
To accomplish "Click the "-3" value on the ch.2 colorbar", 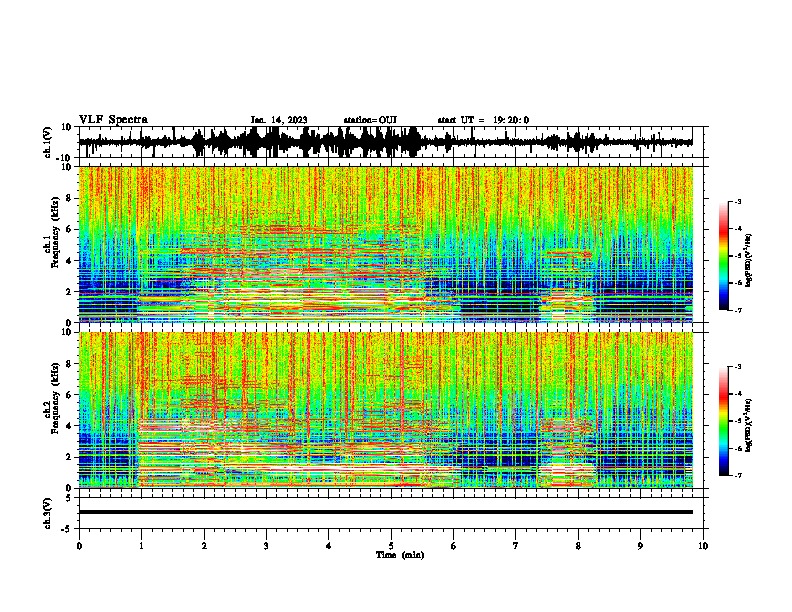I will pyautogui.click(x=737, y=367).
